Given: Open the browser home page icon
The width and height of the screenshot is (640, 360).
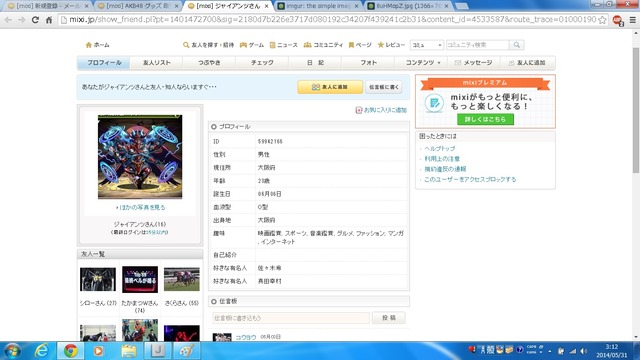Looking at the screenshot, I should 49,20.
